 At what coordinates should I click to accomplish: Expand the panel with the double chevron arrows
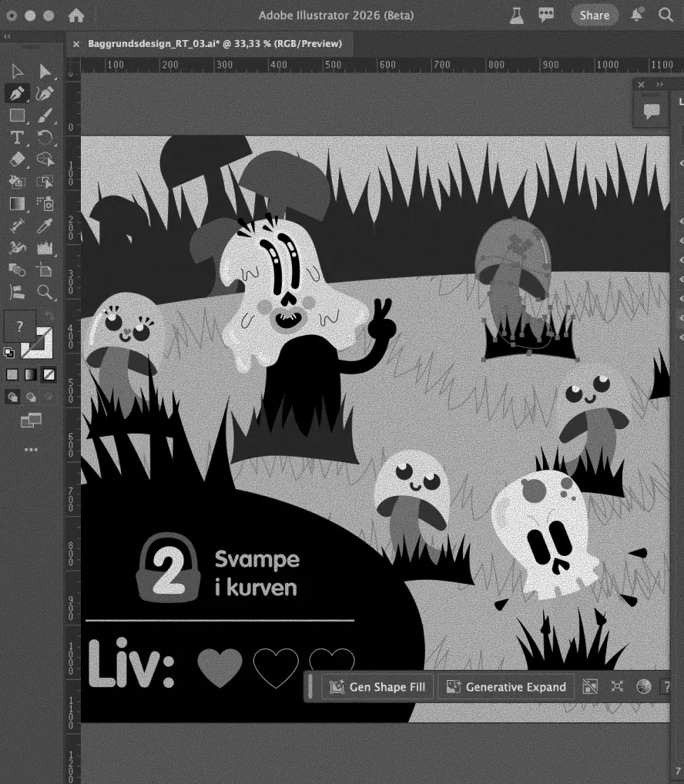(659, 85)
